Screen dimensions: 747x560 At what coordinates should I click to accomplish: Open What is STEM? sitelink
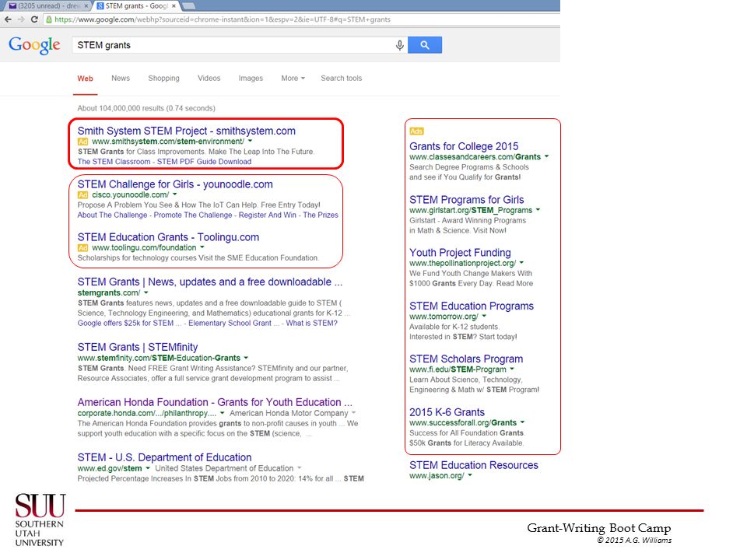(x=311, y=323)
